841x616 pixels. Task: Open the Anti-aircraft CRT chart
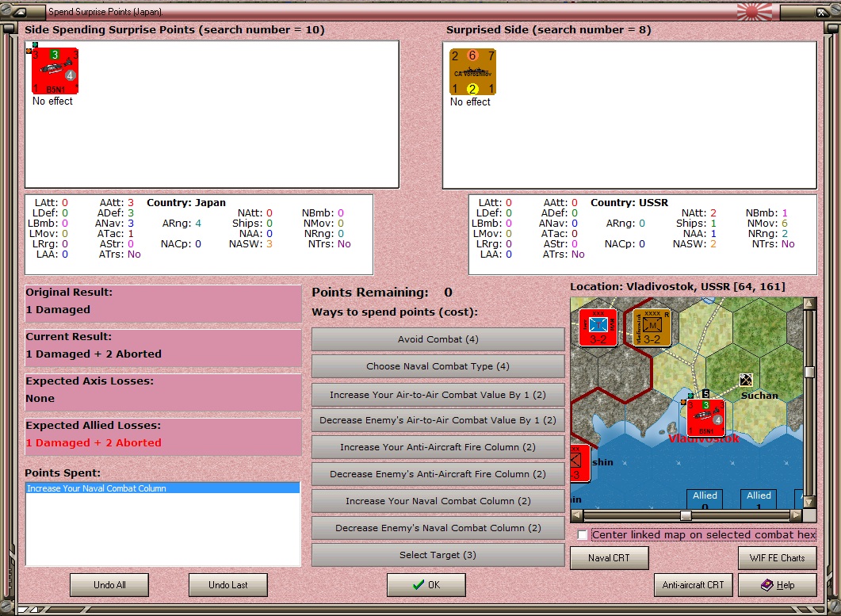click(x=694, y=585)
